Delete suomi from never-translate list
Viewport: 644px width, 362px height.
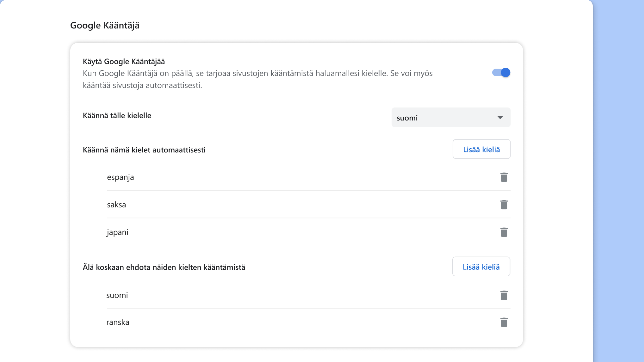504,295
